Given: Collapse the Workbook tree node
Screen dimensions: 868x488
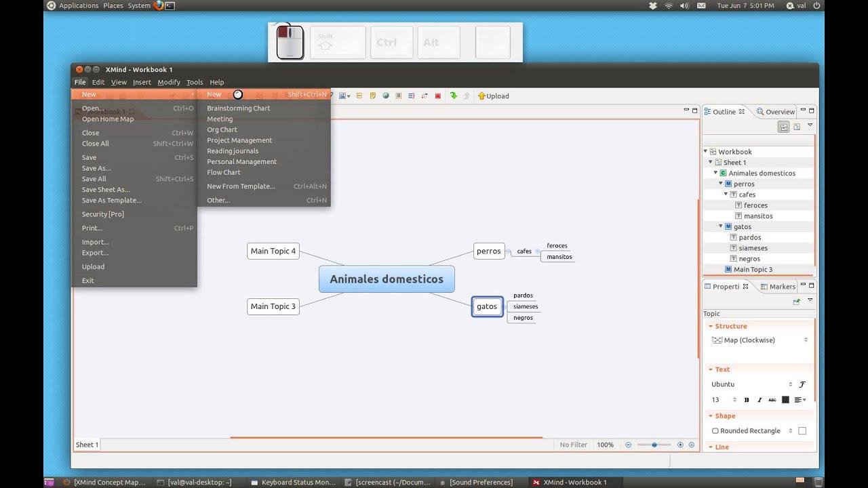Looking at the screenshot, I should point(705,152).
